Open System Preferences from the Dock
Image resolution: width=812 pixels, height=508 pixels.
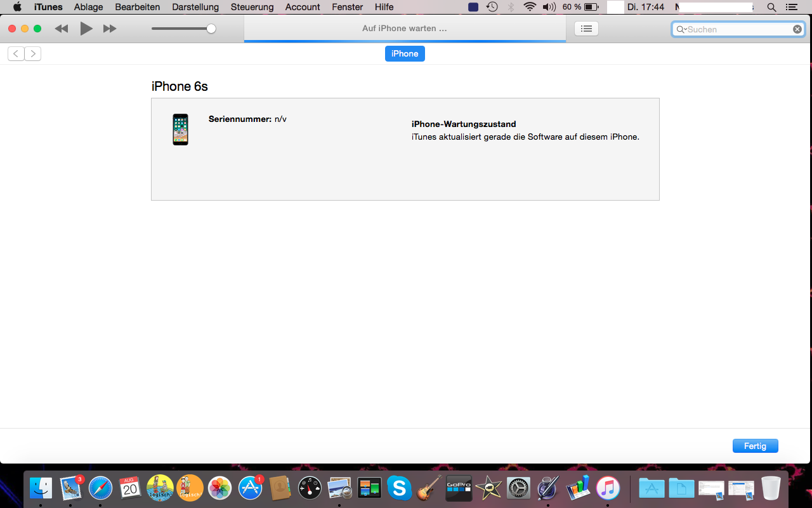[519, 488]
